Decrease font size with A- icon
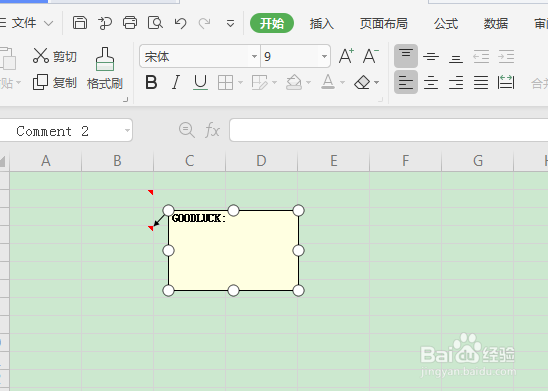Viewport: 548px width, 391px height. click(370, 56)
